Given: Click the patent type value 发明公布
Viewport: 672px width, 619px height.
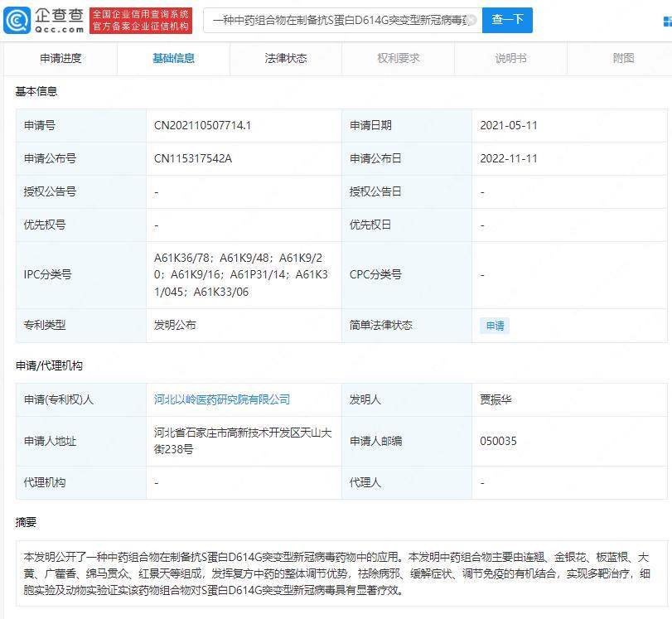Looking at the screenshot, I should point(175,325).
